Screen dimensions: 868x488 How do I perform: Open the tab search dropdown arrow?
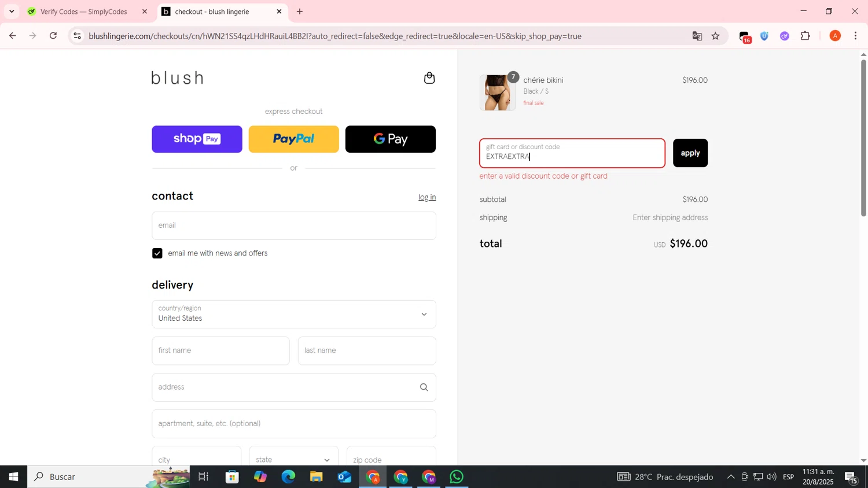(x=12, y=12)
